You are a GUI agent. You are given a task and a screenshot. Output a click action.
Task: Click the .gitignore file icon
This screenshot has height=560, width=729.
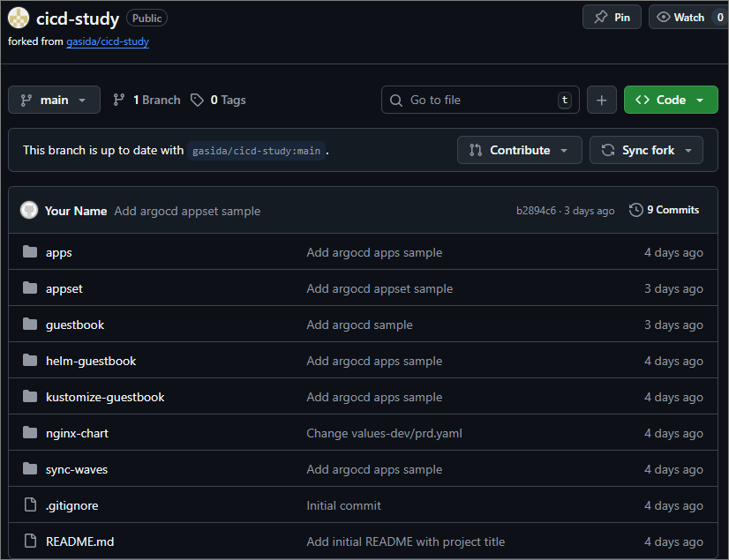click(30, 504)
